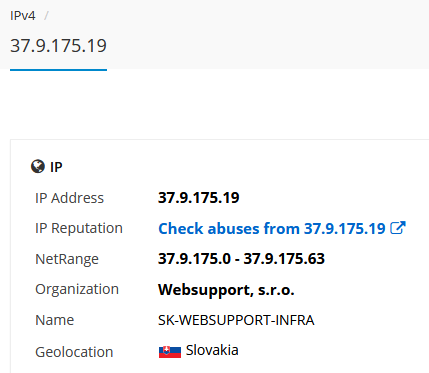Click the breadcrumb slash separator

pyautogui.click(x=46, y=16)
